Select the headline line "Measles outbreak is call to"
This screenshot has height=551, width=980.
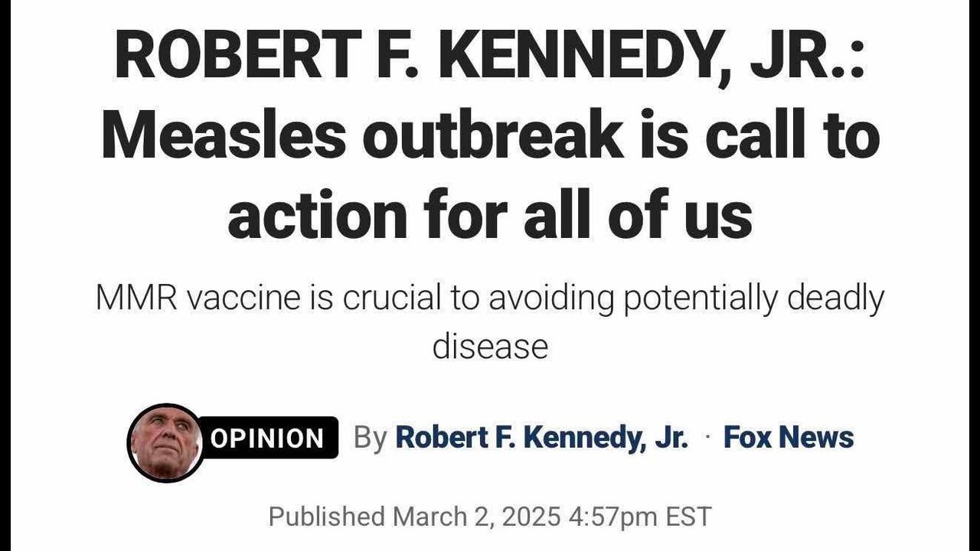click(490, 136)
